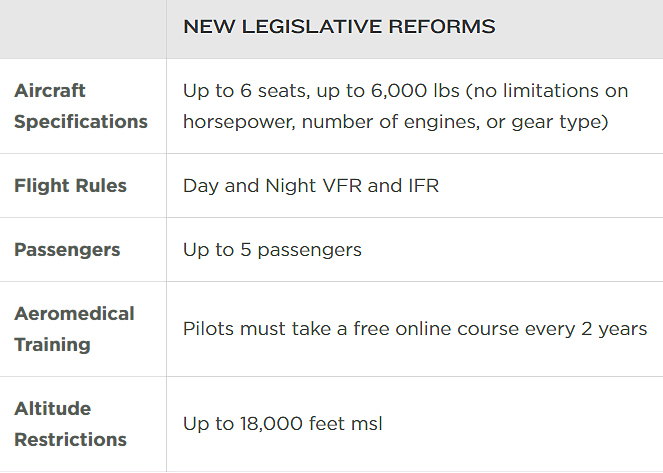Click the free online course requirement text
The width and height of the screenshot is (663, 473).
(x=415, y=329)
